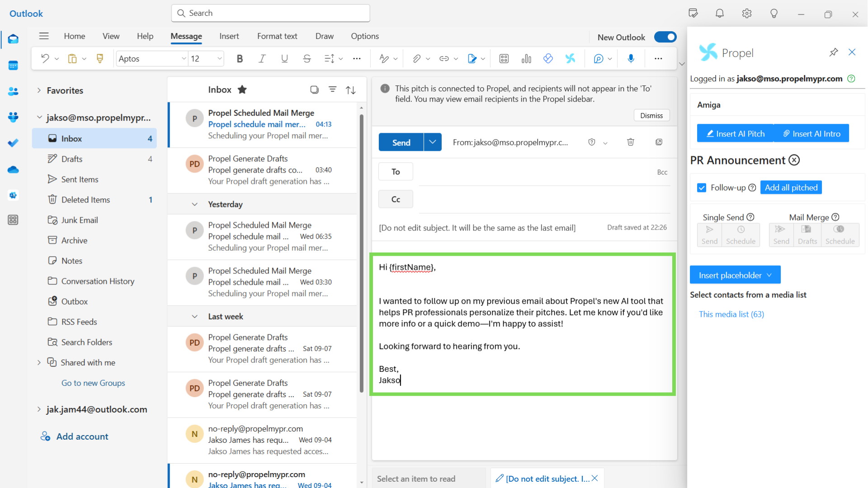Remove the PR Announcement selection

click(x=794, y=160)
